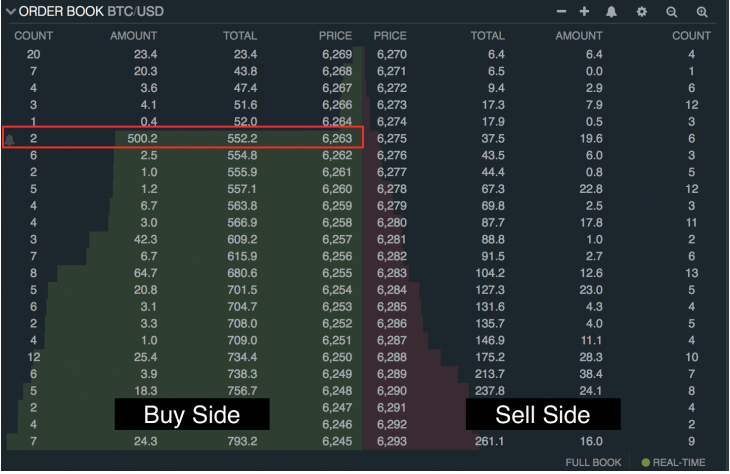Open the Full Book link
This screenshot has width=730, height=474.
[594, 464]
